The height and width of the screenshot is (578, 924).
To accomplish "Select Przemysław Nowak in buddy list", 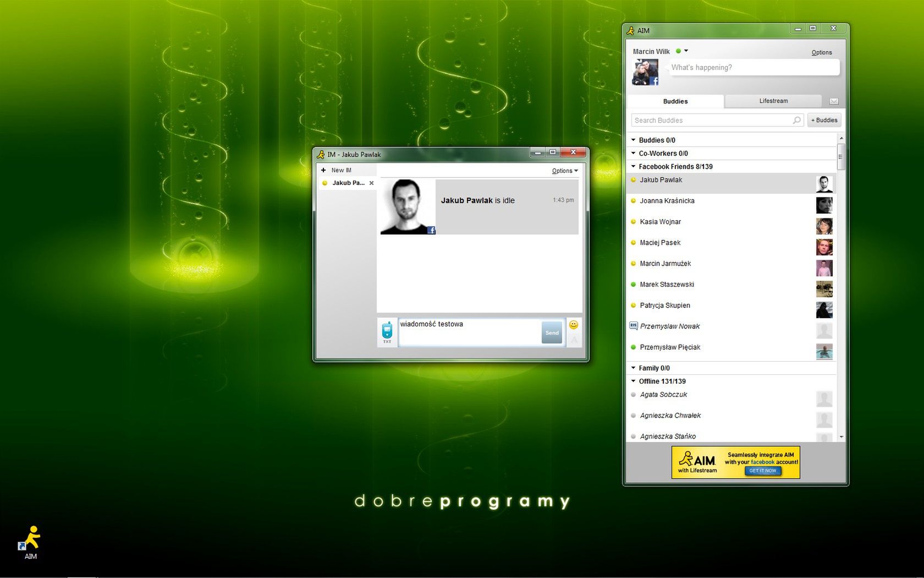I will click(732, 330).
